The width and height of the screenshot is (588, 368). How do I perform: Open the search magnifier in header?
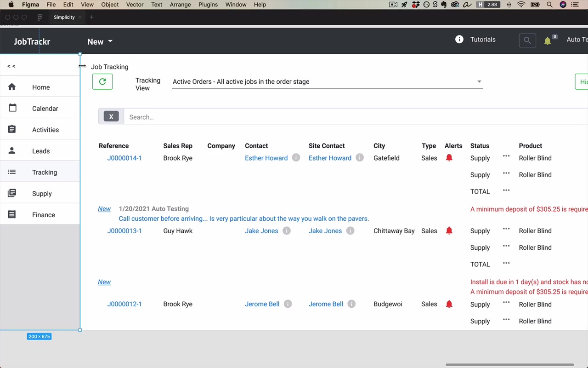click(527, 40)
